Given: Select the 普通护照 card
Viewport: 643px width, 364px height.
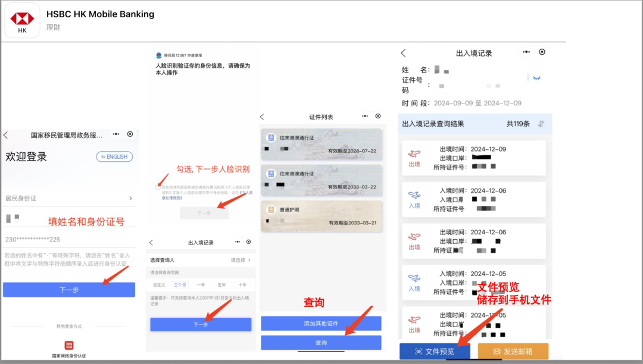Looking at the screenshot, I should 321,216.
